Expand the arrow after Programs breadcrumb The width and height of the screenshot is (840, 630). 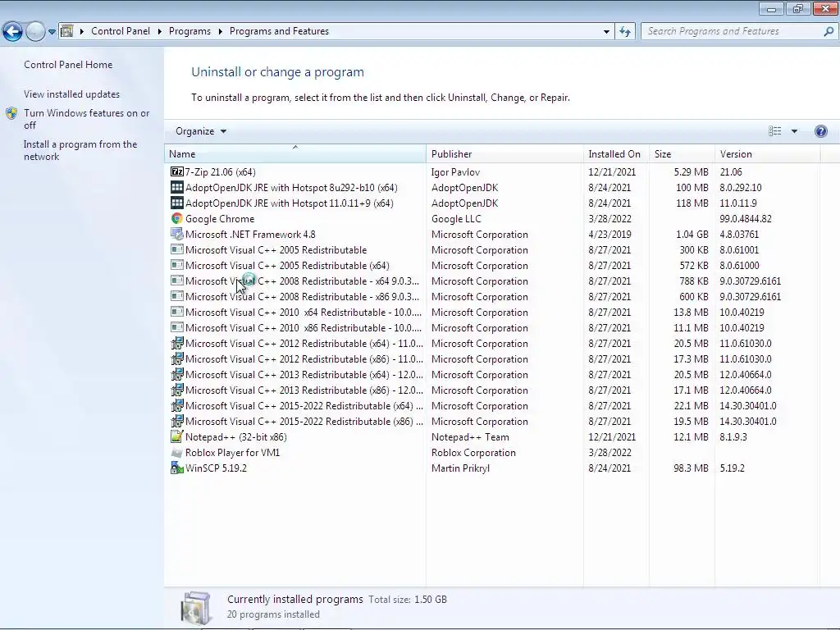pyautogui.click(x=220, y=31)
